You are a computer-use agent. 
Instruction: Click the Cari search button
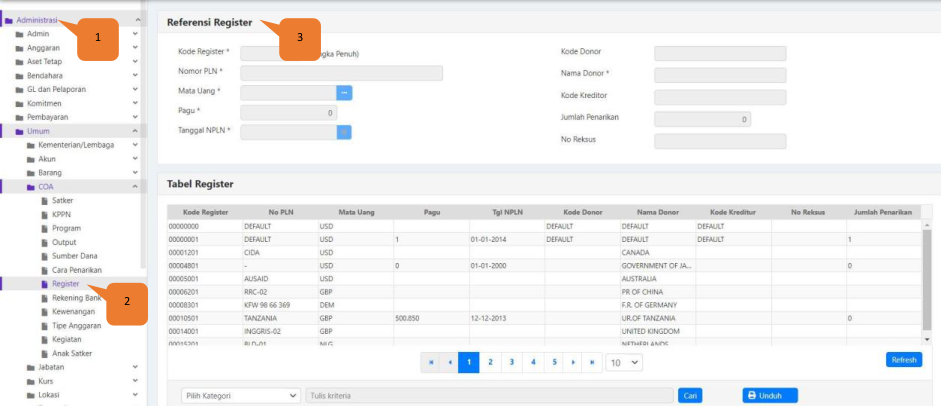click(689, 396)
